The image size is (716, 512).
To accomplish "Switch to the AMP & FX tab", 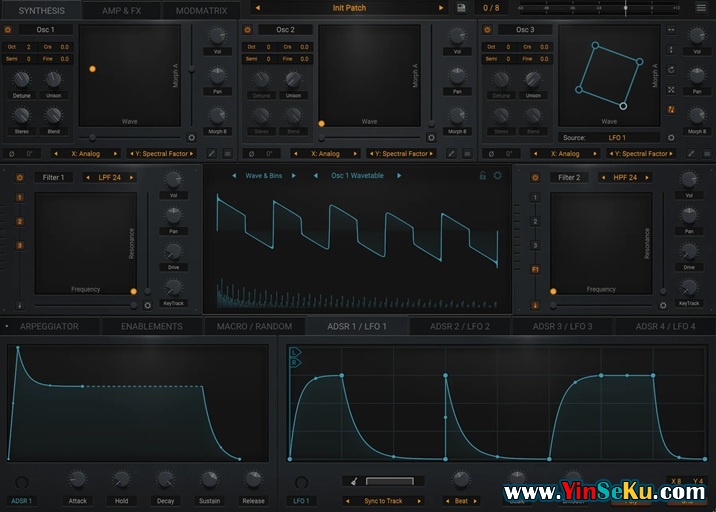I will (122, 10).
